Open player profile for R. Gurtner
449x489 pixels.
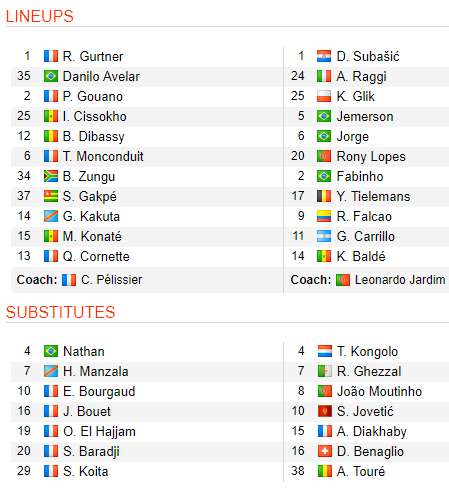(x=93, y=56)
